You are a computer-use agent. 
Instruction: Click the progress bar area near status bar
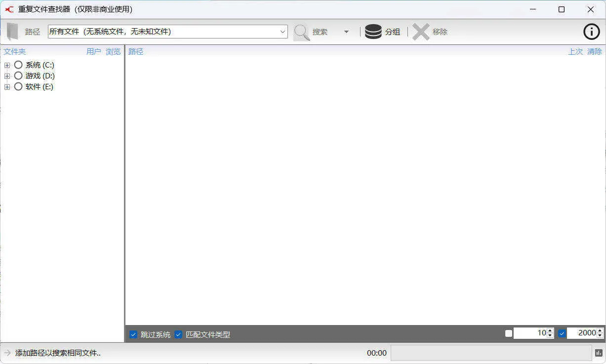click(x=491, y=353)
